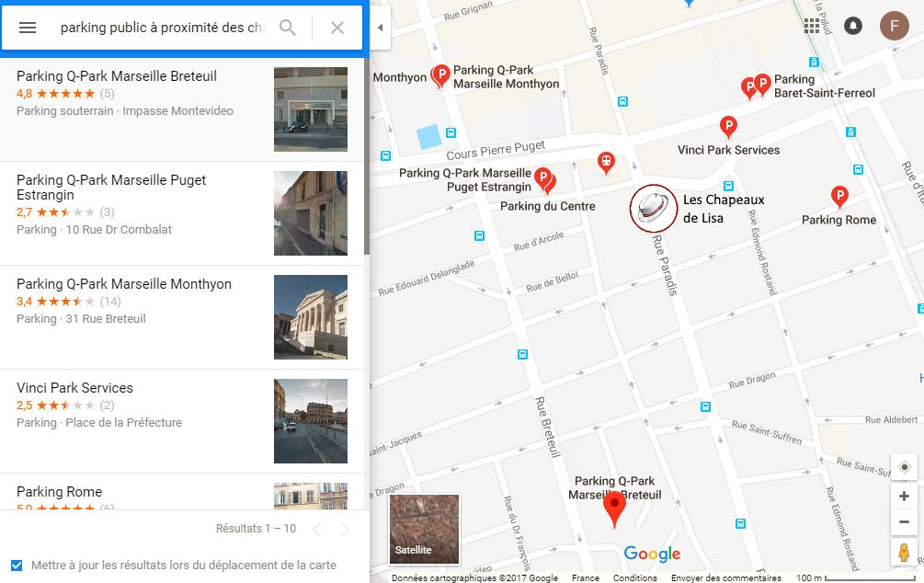Open Parking Q-Park Marseille Puget Estrangin result
Image resolution: width=924 pixels, height=583 pixels.
click(182, 213)
